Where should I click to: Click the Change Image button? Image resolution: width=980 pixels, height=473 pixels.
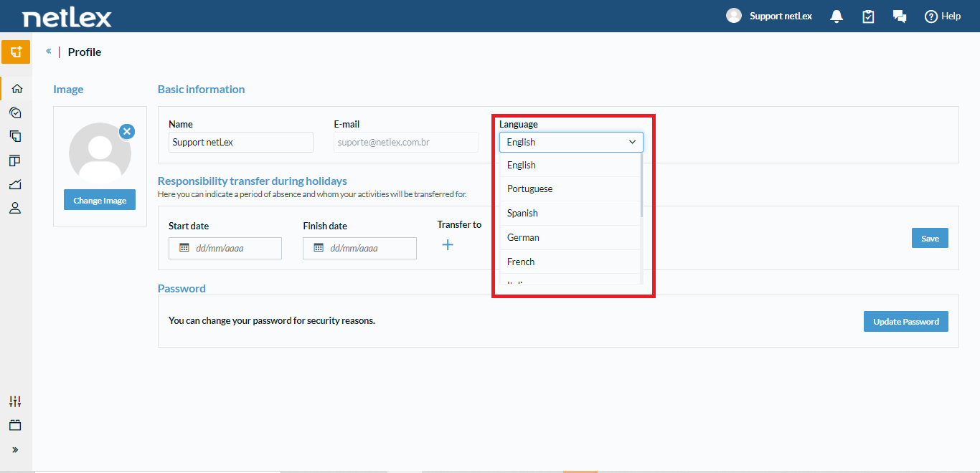(x=100, y=201)
